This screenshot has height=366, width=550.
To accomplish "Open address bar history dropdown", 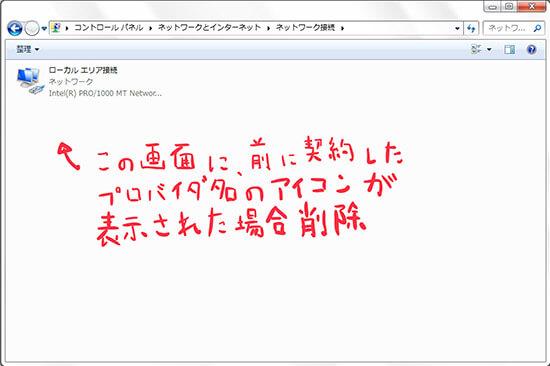I will 457,28.
